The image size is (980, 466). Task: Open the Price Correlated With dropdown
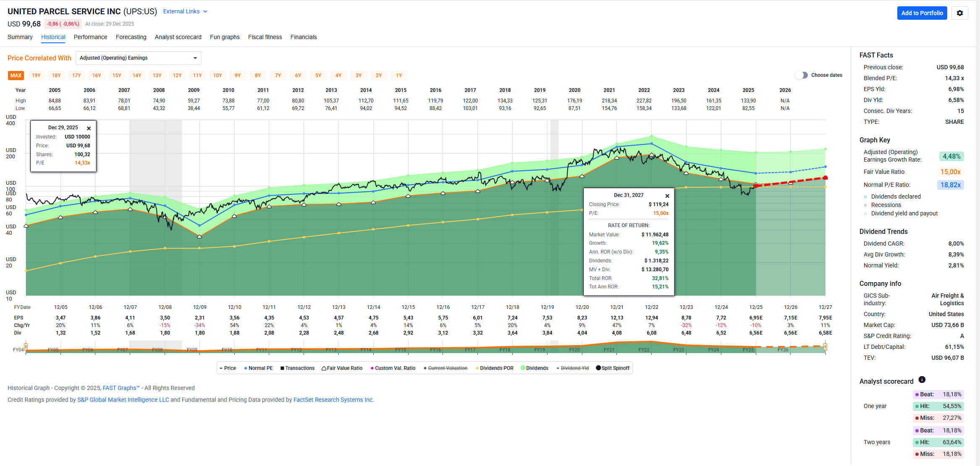pos(138,58)
